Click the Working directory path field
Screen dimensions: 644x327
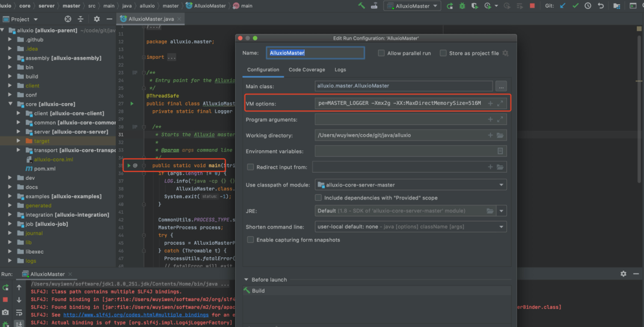411,135
